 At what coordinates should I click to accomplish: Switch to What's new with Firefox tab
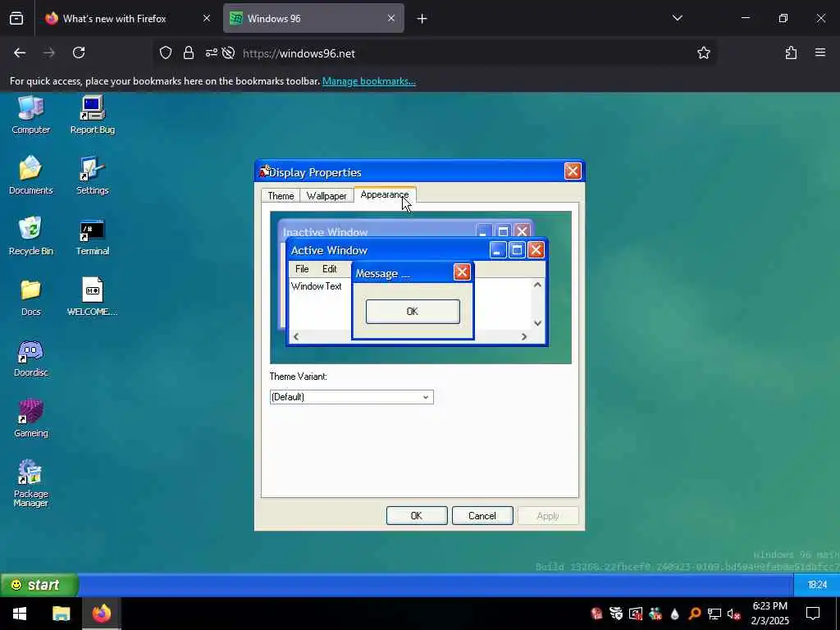114,19
